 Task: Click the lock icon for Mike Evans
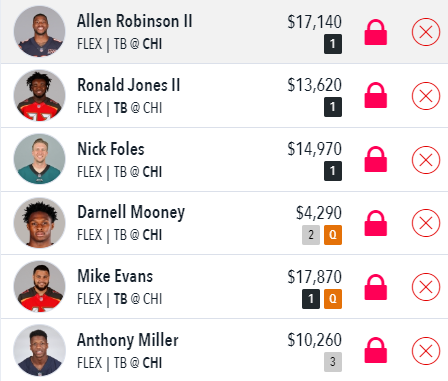click(x=376, y=287)
